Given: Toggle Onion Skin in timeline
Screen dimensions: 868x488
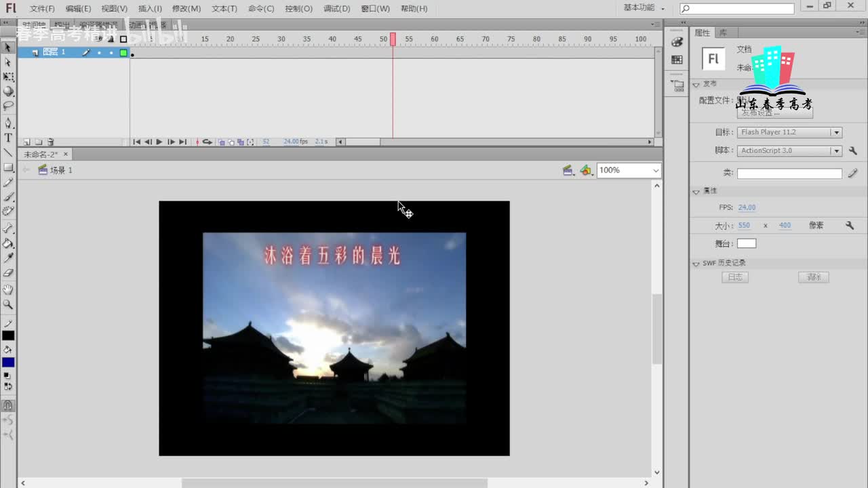Looking at the screenshot, I should [222, 142].
